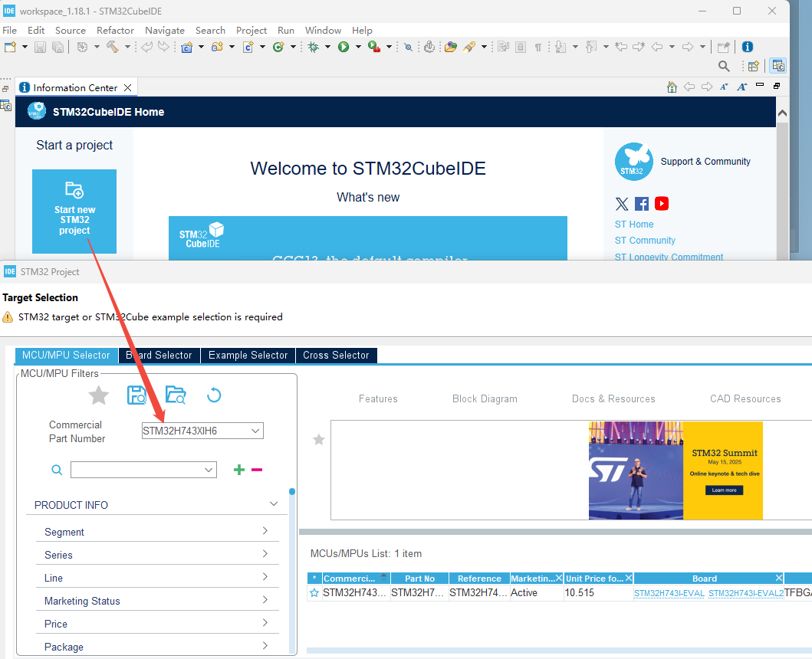Expand the Package filter
The height and width of the screenshot is (659, 812).
(x=265, y=646)
